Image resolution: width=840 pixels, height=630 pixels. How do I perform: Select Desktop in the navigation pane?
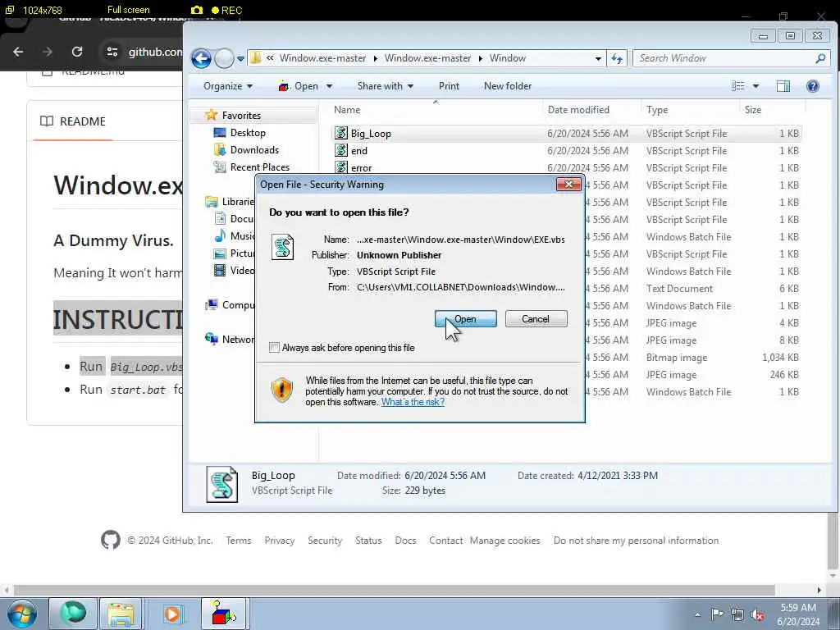point(248,133)
